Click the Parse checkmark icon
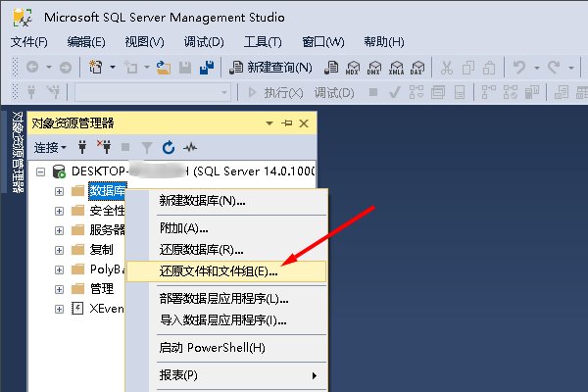 [395, 92]
